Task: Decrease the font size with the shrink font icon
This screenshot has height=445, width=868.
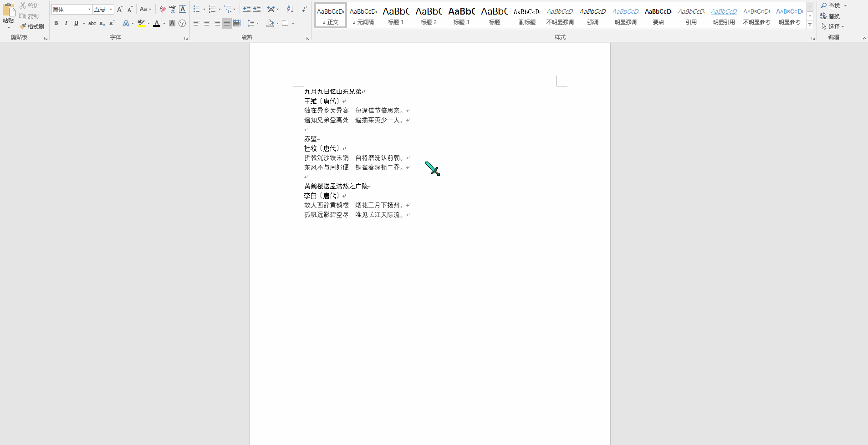Action: click(130, 9)
